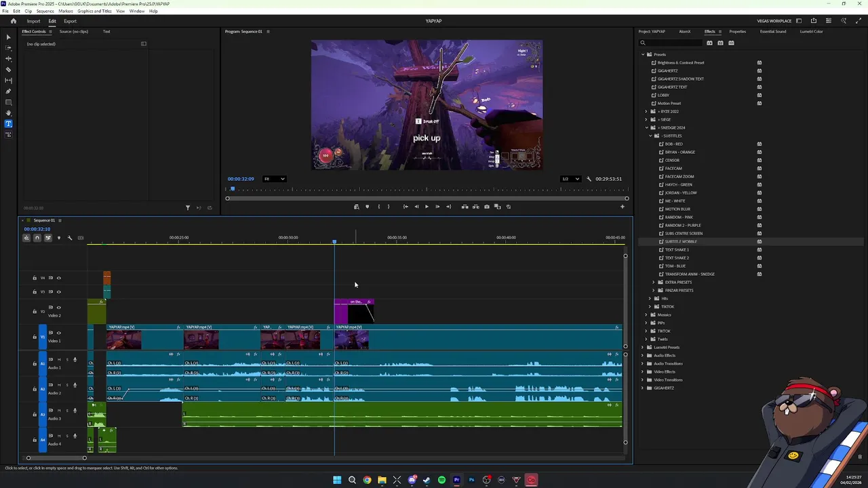Image resolution: width=868 pixels, height=488 pixels.
Task: Toggle full screen video icon at top right
Action: [859, 21]
